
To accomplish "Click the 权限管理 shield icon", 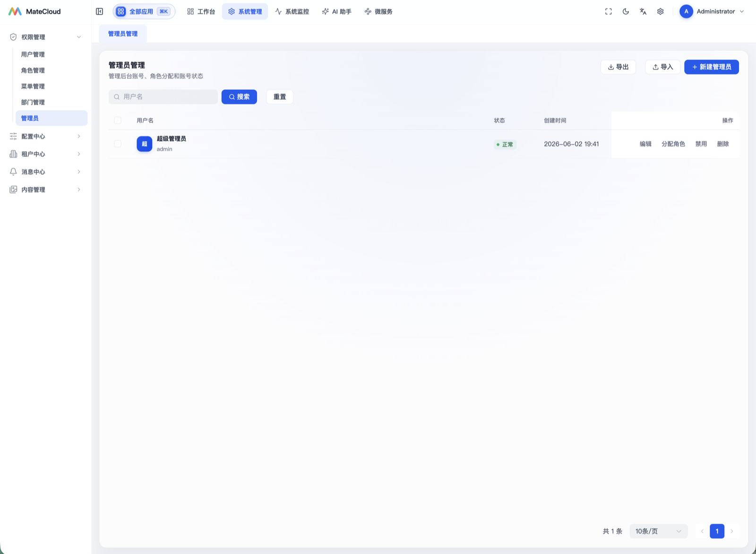I will (x=13, y=37).
